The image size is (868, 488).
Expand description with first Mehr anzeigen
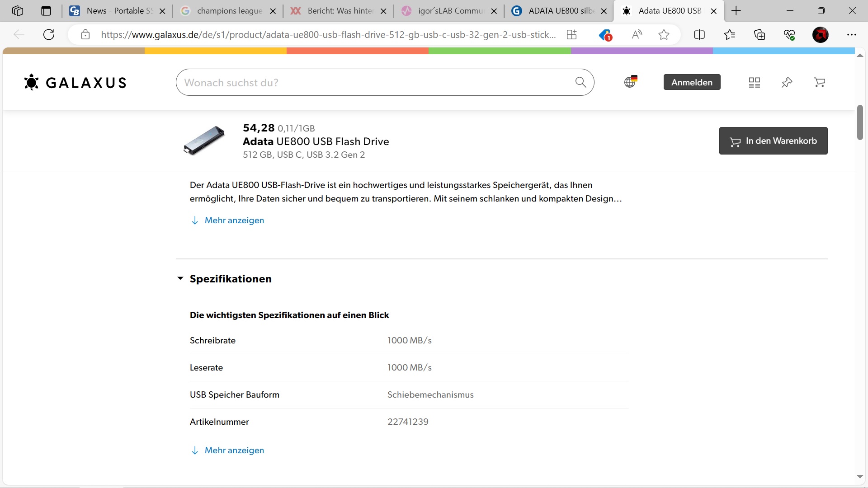(234, 221)
